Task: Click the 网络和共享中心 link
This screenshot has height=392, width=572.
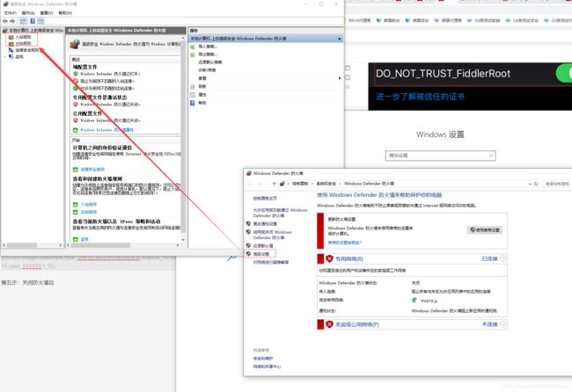Action: coord(267,367)
